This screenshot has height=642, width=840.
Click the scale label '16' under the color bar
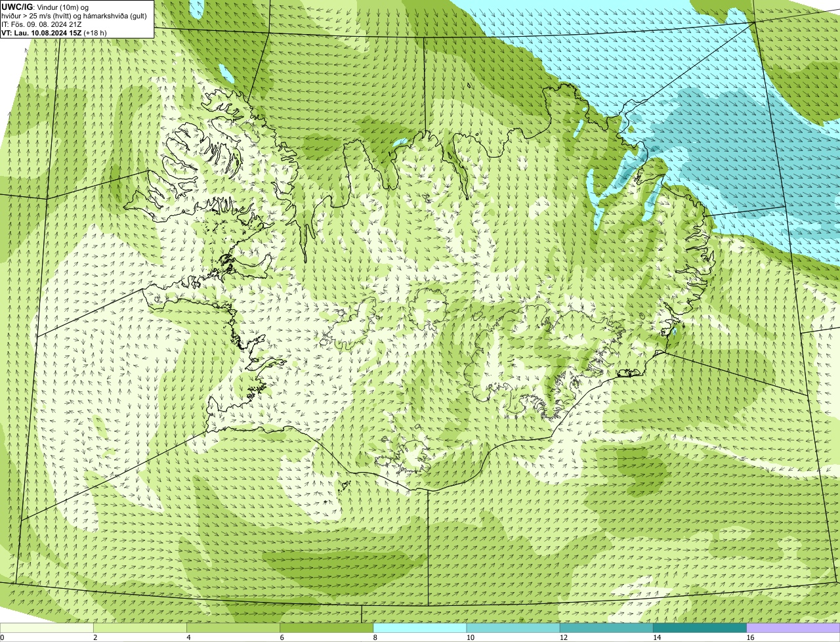click(x=750, y=637)
